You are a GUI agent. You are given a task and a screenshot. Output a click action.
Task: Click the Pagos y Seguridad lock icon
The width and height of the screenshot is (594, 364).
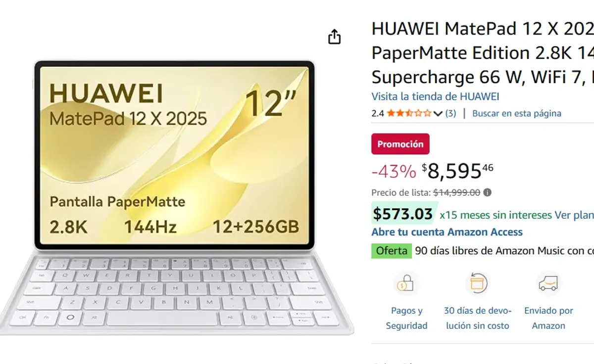tap(406, 284)
